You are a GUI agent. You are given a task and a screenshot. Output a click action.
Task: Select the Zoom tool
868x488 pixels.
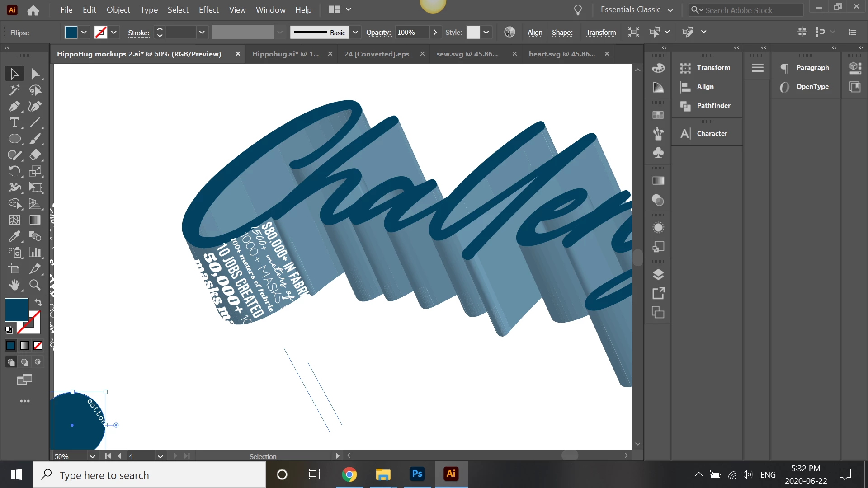point(35,285)
